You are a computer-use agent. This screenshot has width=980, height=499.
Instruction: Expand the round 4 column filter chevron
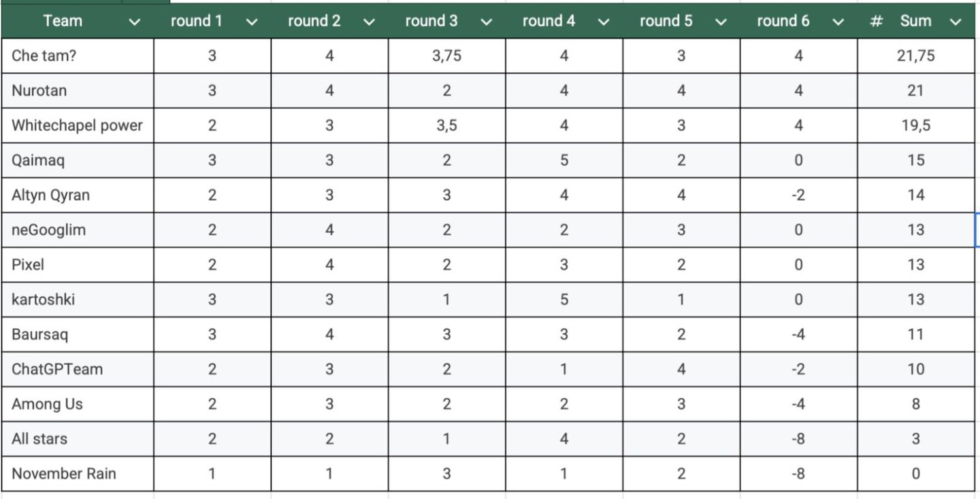[x=603, y=22]
